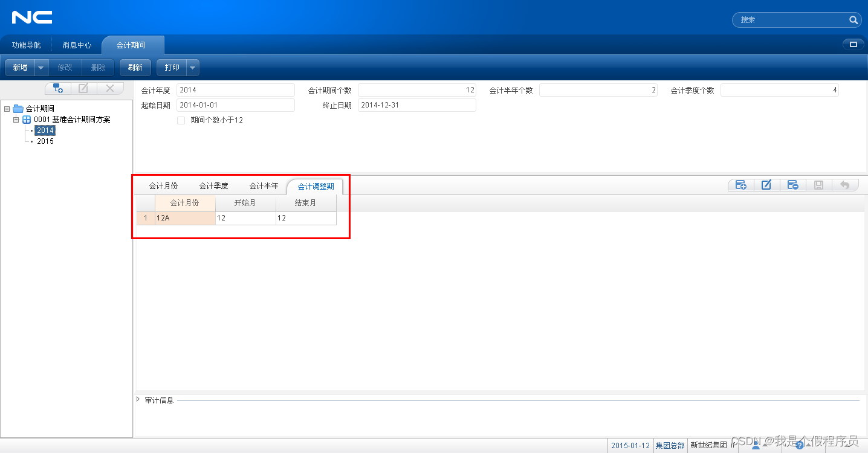
Task: Click the edit row icon in table toolbar
Action: tap(766, 185)
